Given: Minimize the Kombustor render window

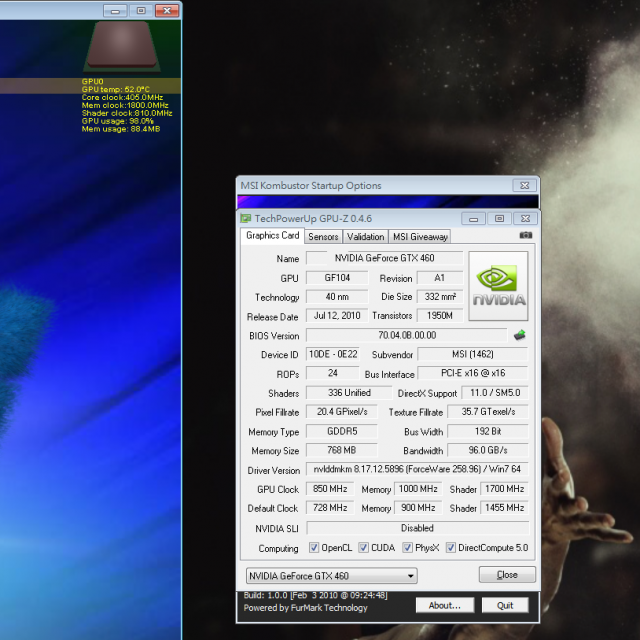Looking at the screenshot, I should pos(116,11).
